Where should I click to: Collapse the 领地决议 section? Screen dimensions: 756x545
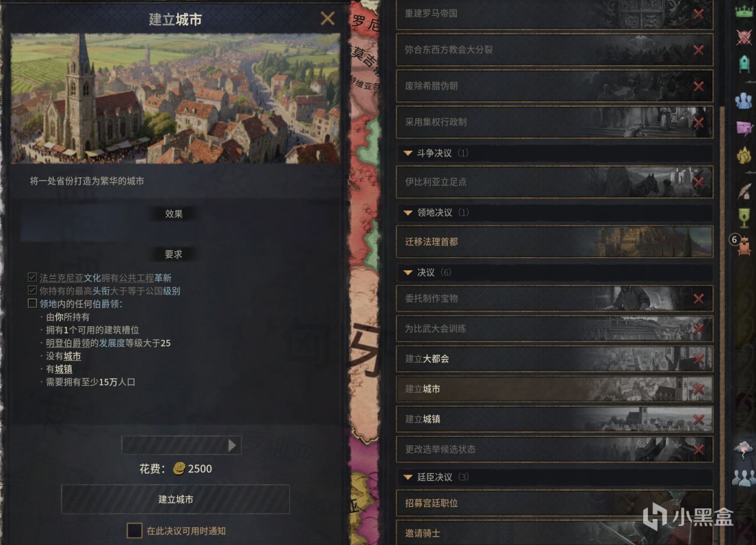(407, 212)
